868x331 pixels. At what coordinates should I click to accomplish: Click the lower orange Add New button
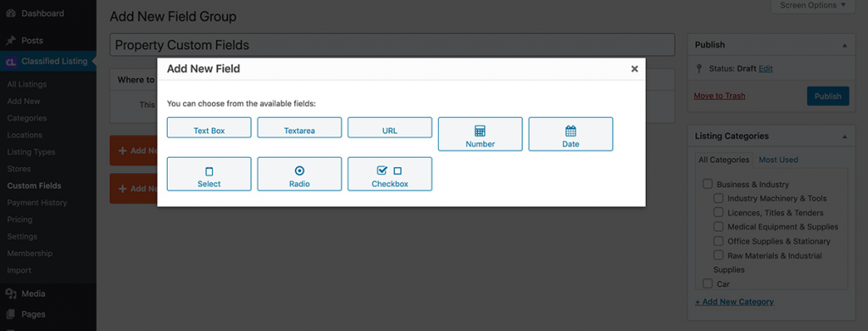[x=133, y=188]
